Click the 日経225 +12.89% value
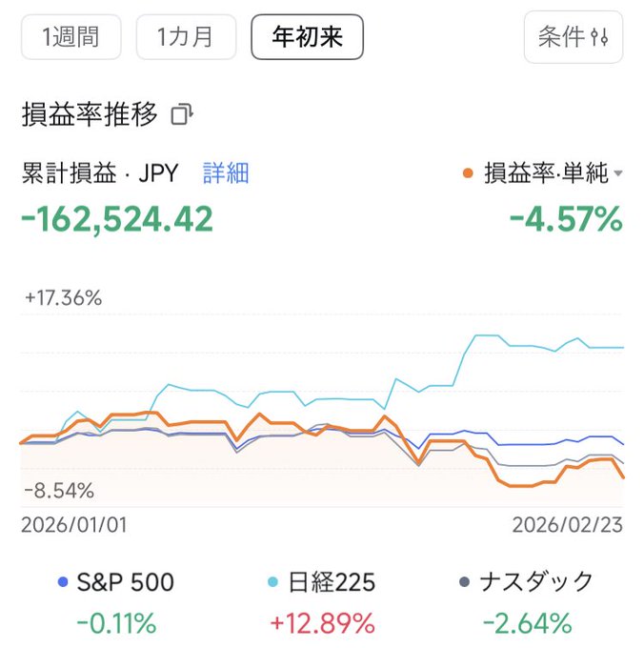Screen dimensions: 644x648 pos(322,624)
